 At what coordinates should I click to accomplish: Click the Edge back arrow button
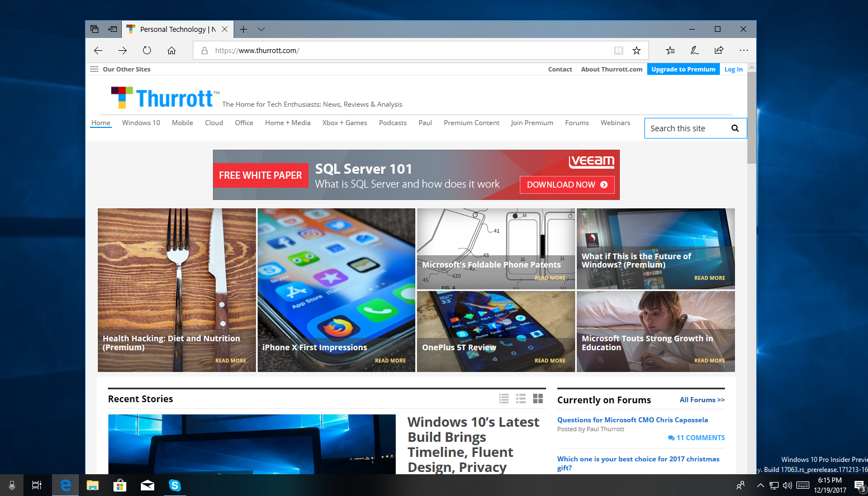click(x=98, y=50)
